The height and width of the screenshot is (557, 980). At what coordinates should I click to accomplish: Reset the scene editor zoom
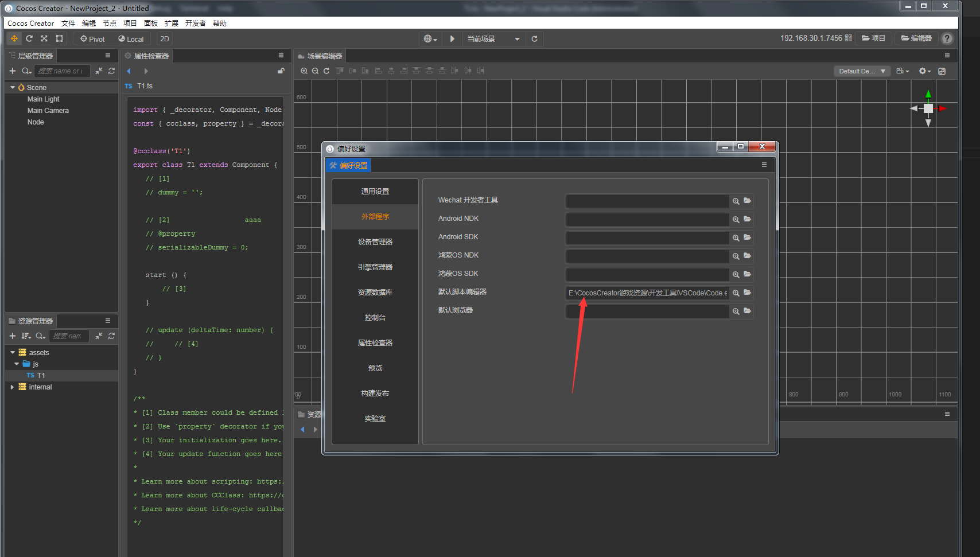(x=326, y=71)
